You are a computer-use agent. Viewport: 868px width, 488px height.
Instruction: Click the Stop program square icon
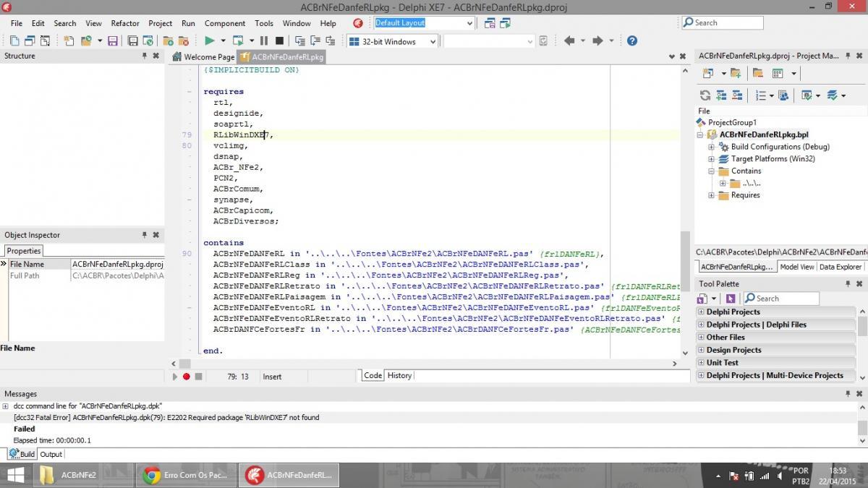[x=279, y=41]
